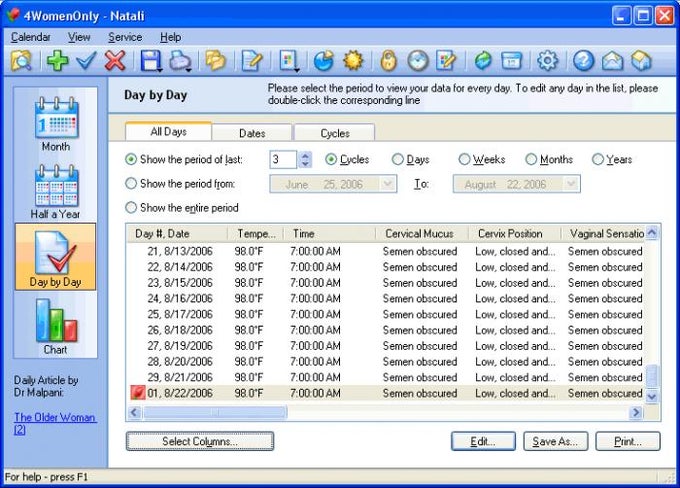Click the blue pie chart icon
680x488 pixels.
(x=324, y=60)
